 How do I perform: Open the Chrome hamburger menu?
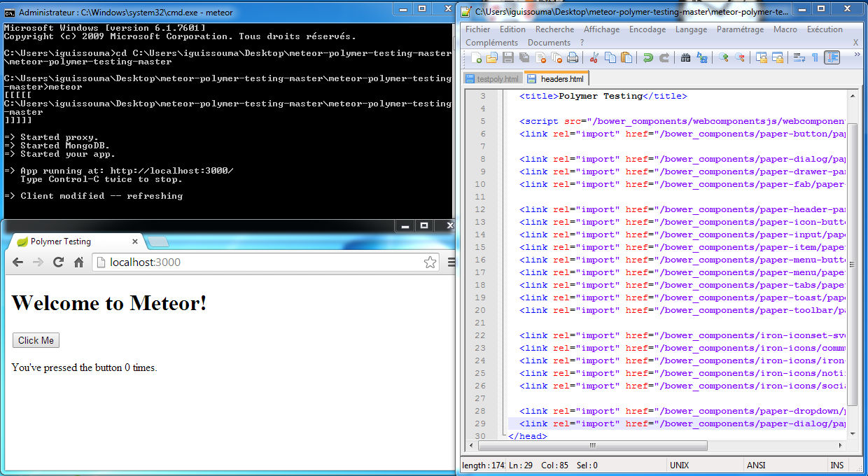coord(451,262)
